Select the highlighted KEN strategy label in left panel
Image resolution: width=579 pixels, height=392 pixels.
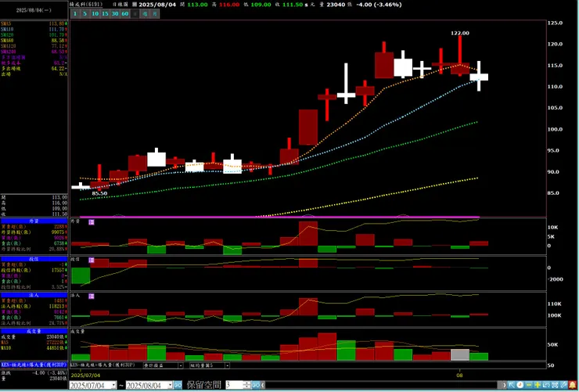coord(34,365)
